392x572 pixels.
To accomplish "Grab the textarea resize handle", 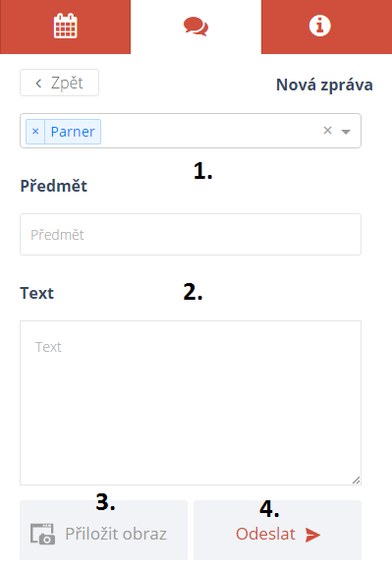I will click(x=357, y=480).
